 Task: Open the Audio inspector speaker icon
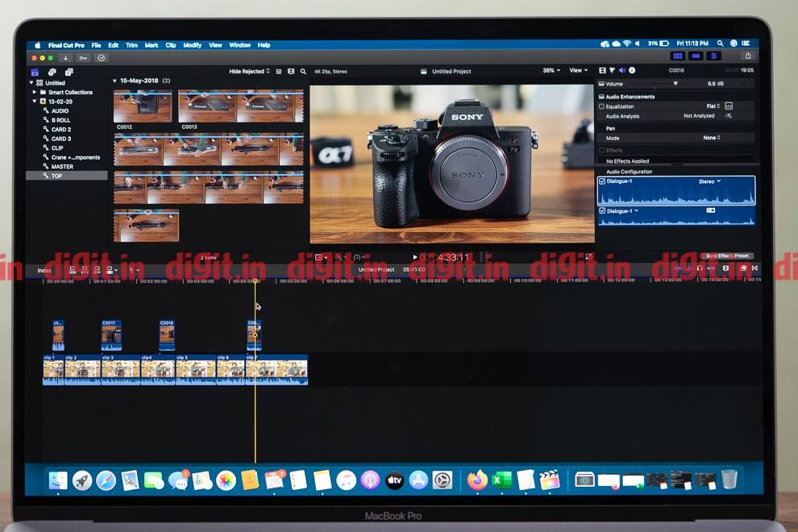point(622,70)
